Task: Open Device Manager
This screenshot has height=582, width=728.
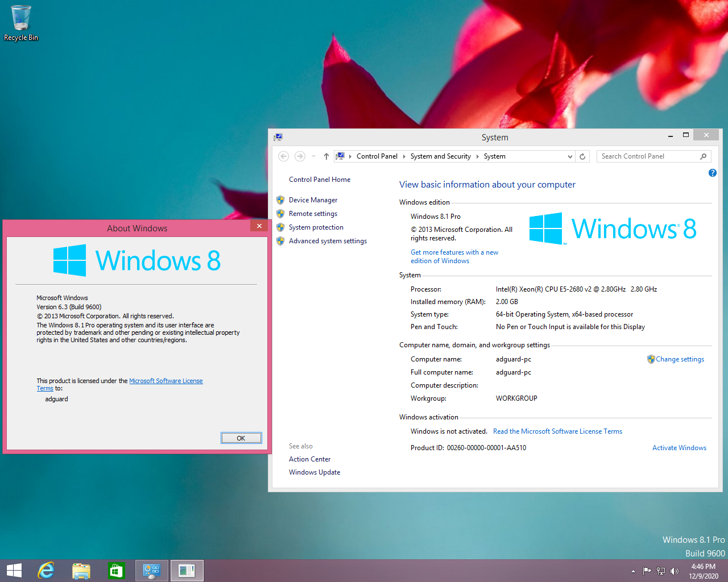Action: coord(313,200)
